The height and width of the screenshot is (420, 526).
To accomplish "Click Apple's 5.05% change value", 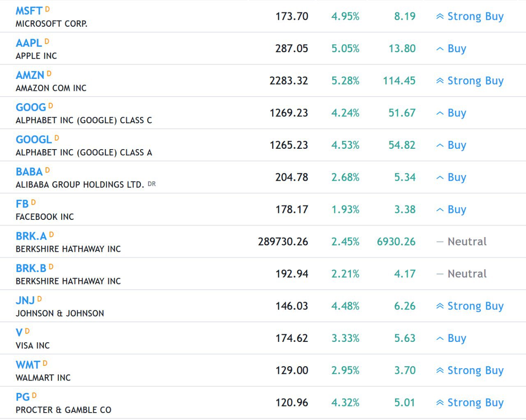I will [345, 48].
